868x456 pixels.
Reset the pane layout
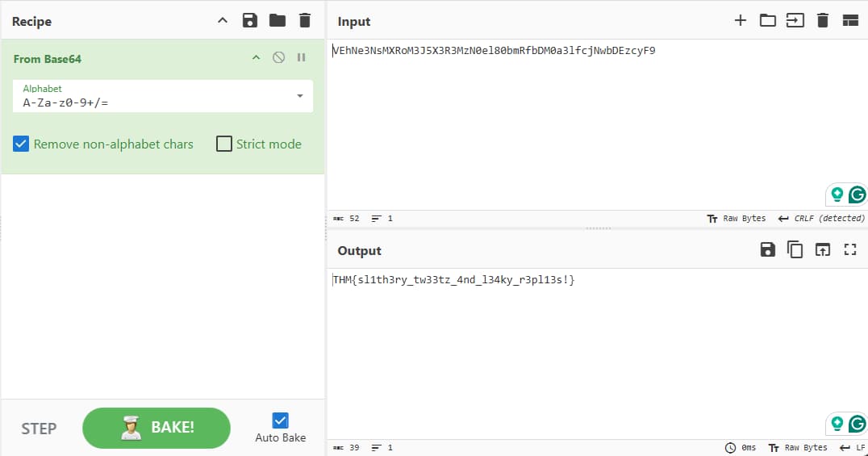tap(849, 20)
